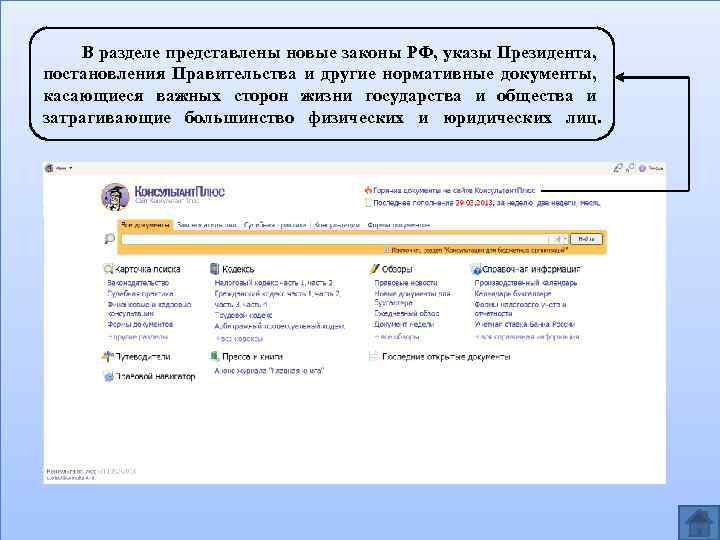The height and width of the screenshot is (540, 720).
Task: Open the Правовой навигатор heading link
Action: [155, 377]
